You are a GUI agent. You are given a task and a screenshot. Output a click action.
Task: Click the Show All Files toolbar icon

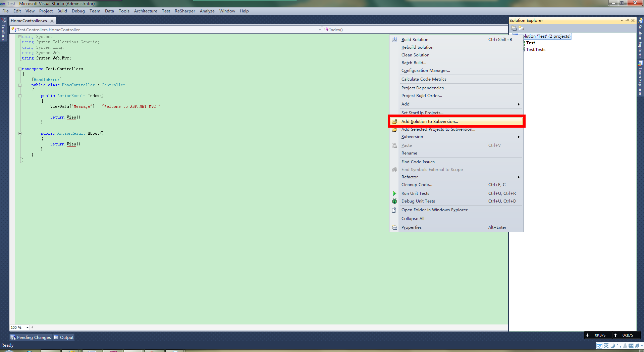click(x=521, y=28)
